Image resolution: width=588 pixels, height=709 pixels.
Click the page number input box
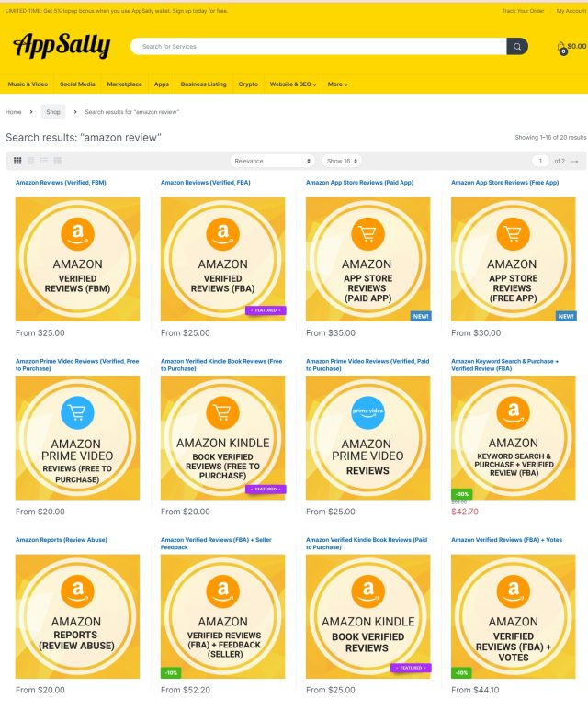(540, 161)
